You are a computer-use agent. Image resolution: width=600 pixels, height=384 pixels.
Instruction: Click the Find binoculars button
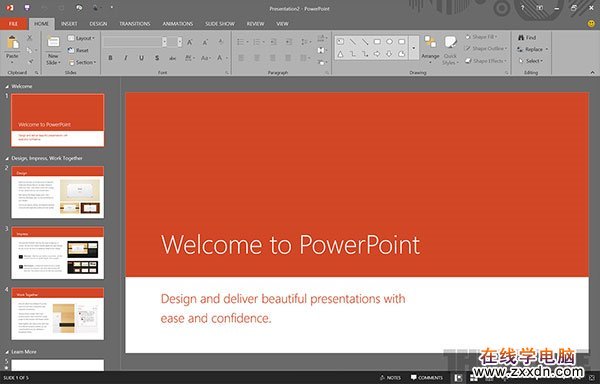pos(527,37)
